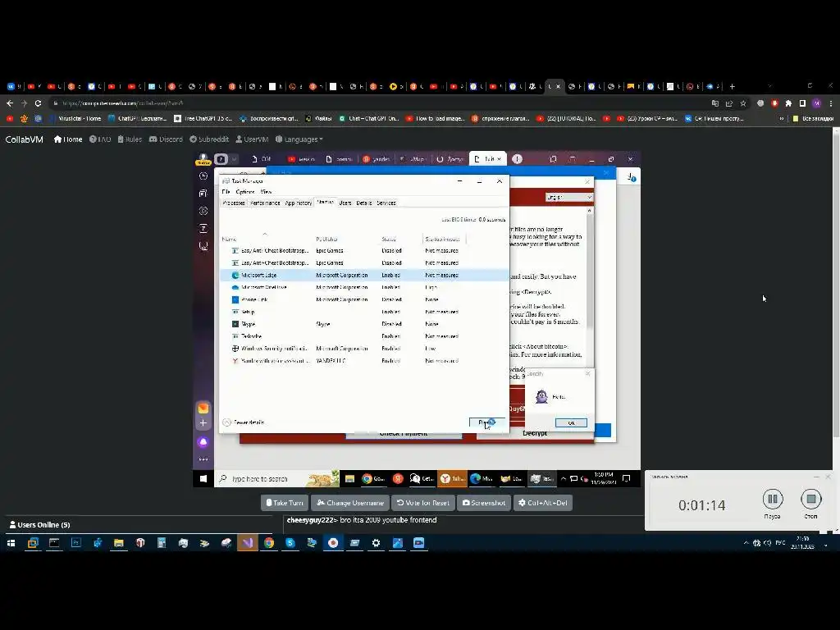Open host Windows Start menu
Screen dimensions: 840x630
pos(11,543)
